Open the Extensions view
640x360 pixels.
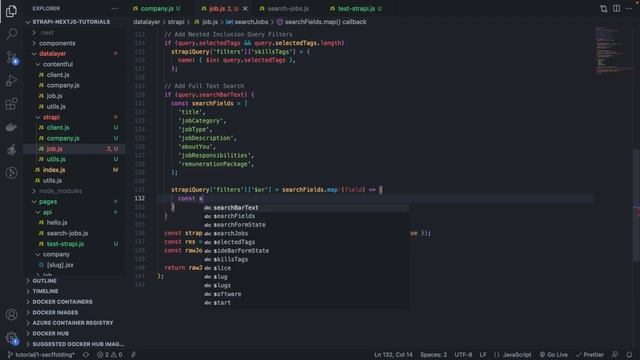click(x=11, y=104)
